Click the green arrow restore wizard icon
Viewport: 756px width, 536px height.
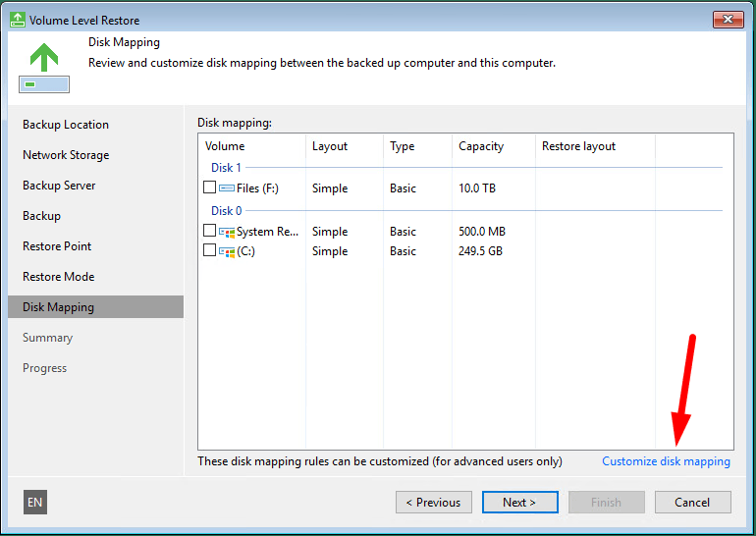pos(44,68)
